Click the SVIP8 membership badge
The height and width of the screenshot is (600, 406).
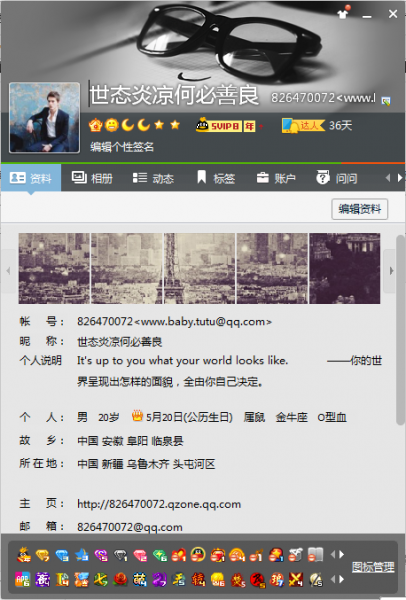pyautogui.click(x=218, y=126)
